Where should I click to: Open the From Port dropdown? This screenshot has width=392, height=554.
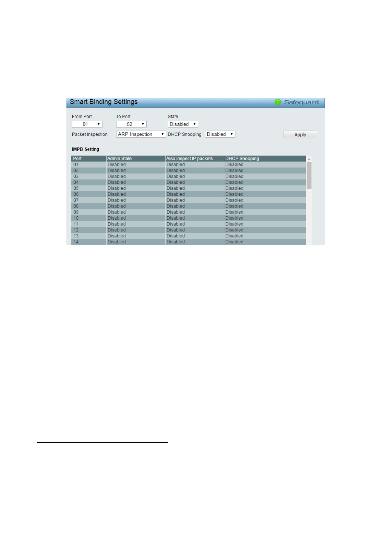point(87,124)
